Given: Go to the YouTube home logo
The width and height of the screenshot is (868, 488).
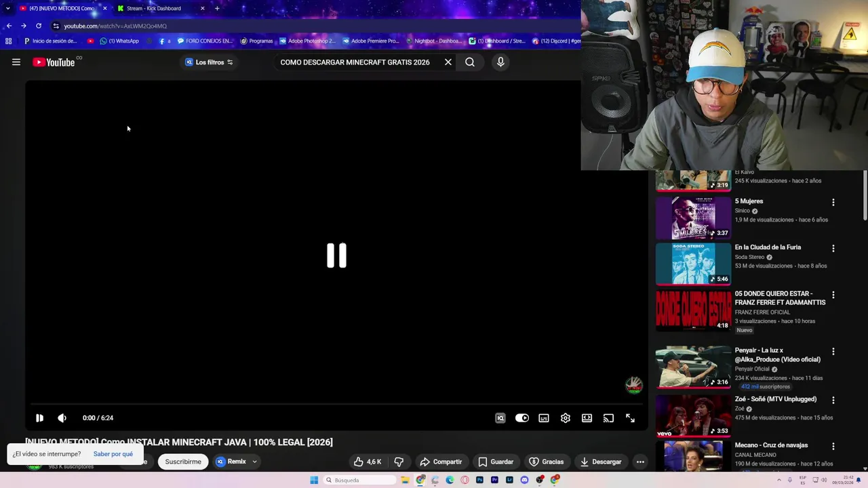Looking at the screenshot, I should point(54,62).
